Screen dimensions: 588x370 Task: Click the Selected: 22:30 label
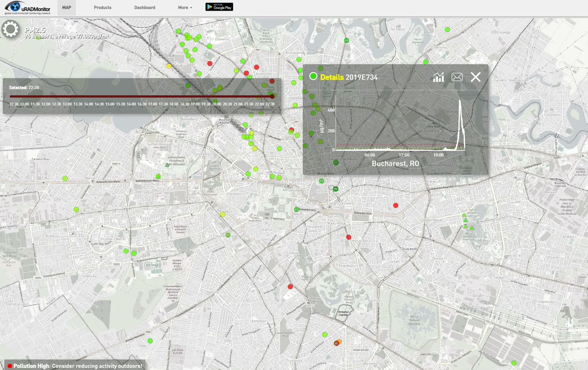(x=24, y=87)
